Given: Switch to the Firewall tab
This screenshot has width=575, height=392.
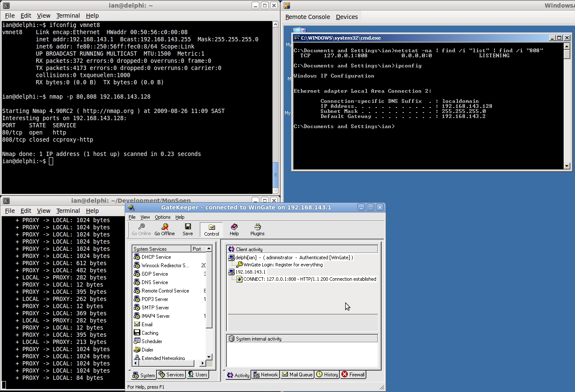Looking at the screenshot, I should click(353, 374).
